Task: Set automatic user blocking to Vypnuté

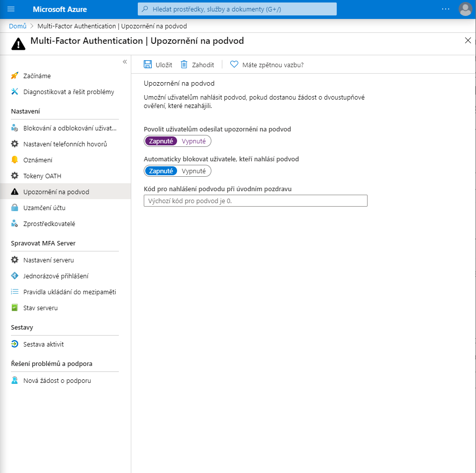Action: coord(193,171)
